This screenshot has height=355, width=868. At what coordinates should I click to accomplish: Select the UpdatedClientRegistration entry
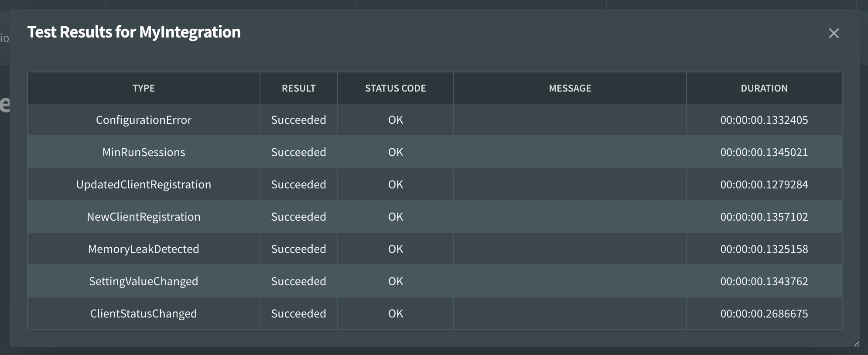(144, 184)
